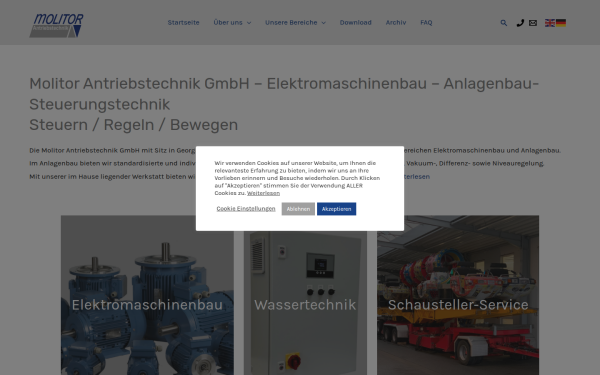Click Akzeptieren in cookie dialog
The height and width of the screenshot is (375, 600).
tap(336, 209)
